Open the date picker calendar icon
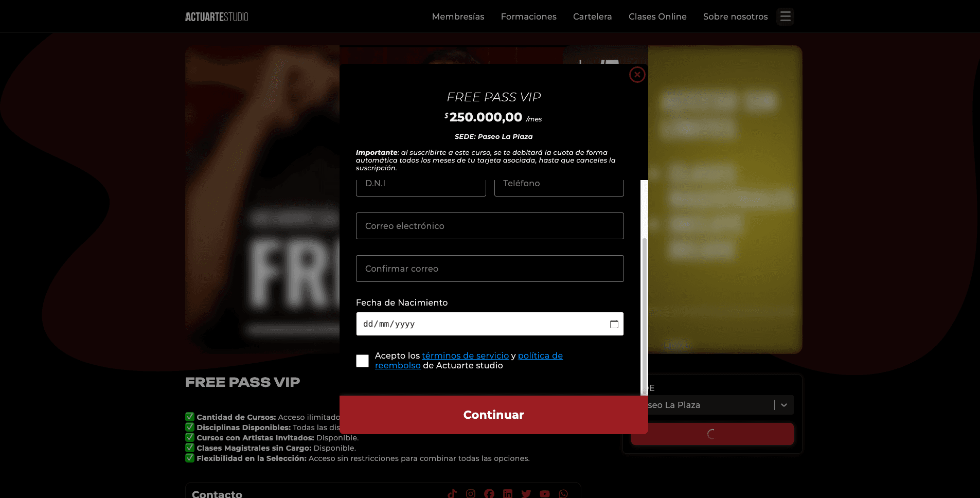Image resolution: width=980 pixels, height=498 pixels. (x=614, y=324)
